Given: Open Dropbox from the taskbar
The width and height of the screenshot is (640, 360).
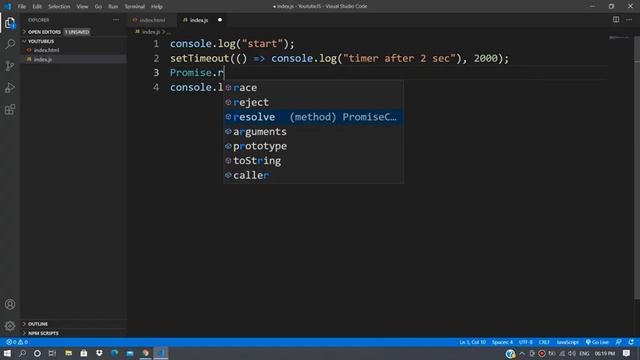Looking at the screenshot, I should [x=99, y=353].
